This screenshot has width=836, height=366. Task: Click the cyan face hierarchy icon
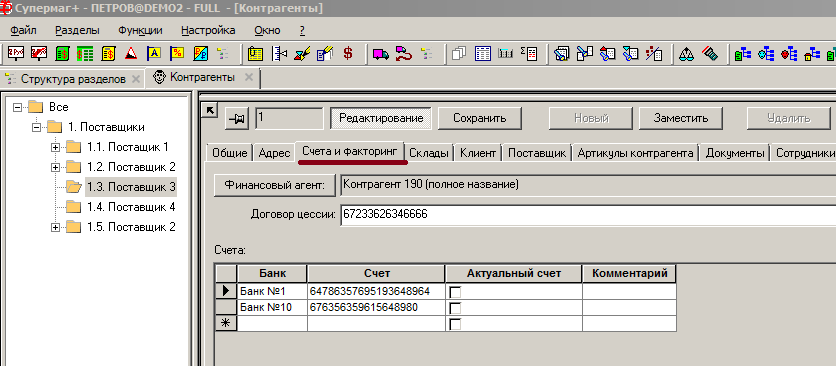click(766, 53)
